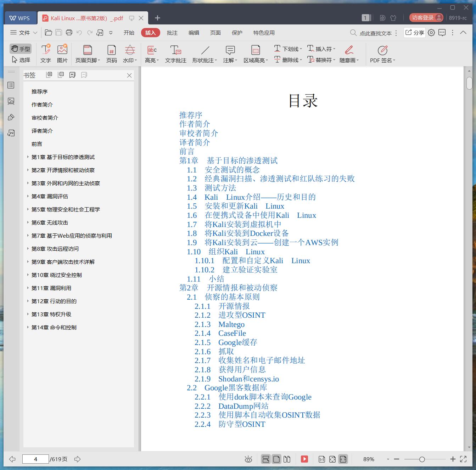Insert a picture via 图片 icon
Screen dimensions: 476x470
(x=62, y=53)
